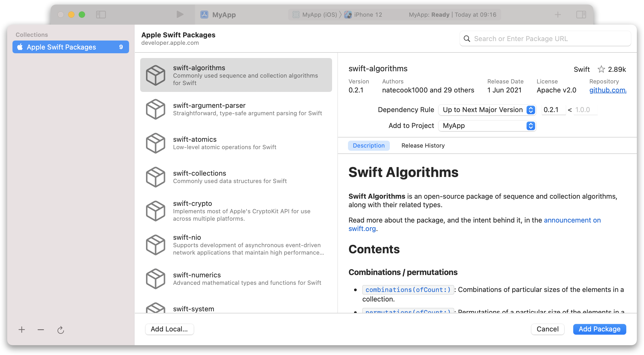Open the Dependency Rule dropdown
This screenshot has width=644, height=355.
pyautogui.click(x=487, y=110)
